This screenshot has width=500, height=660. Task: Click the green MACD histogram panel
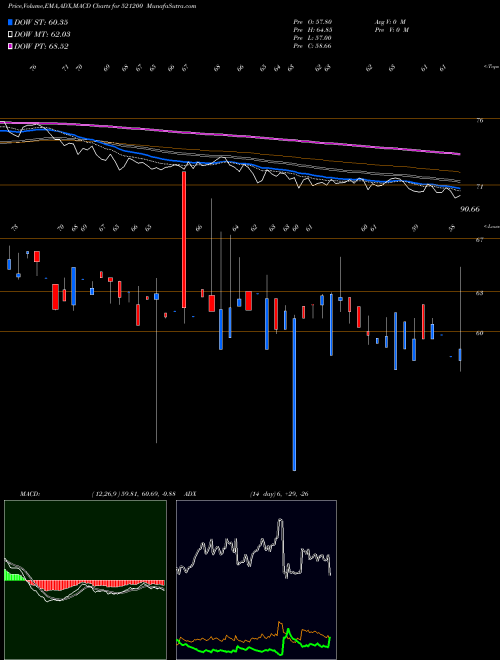(85, 580)
